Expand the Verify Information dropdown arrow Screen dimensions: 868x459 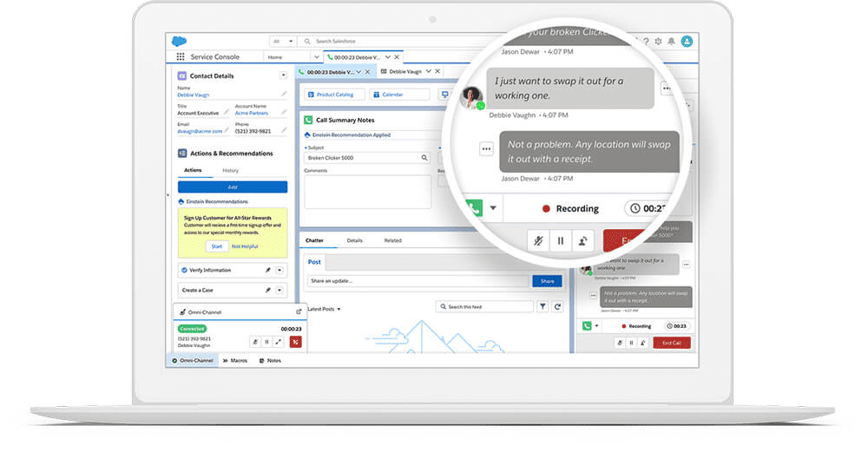[x=279, y=271]
